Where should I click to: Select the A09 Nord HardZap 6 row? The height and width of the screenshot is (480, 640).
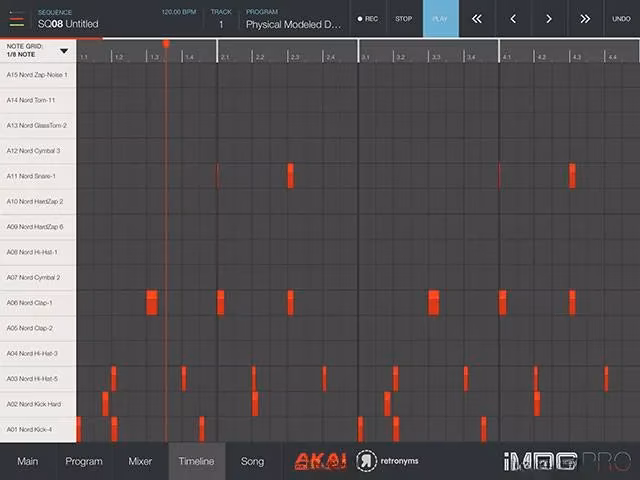point(38,227)
